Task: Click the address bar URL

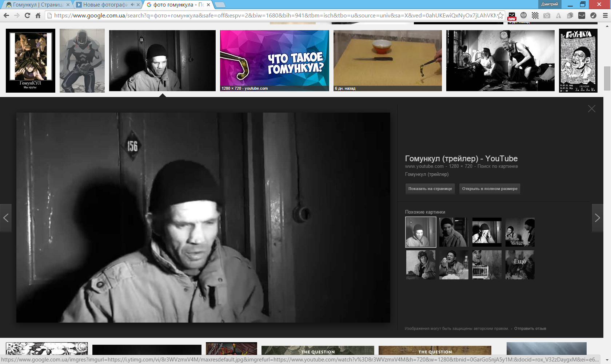Action: (275, 15)
